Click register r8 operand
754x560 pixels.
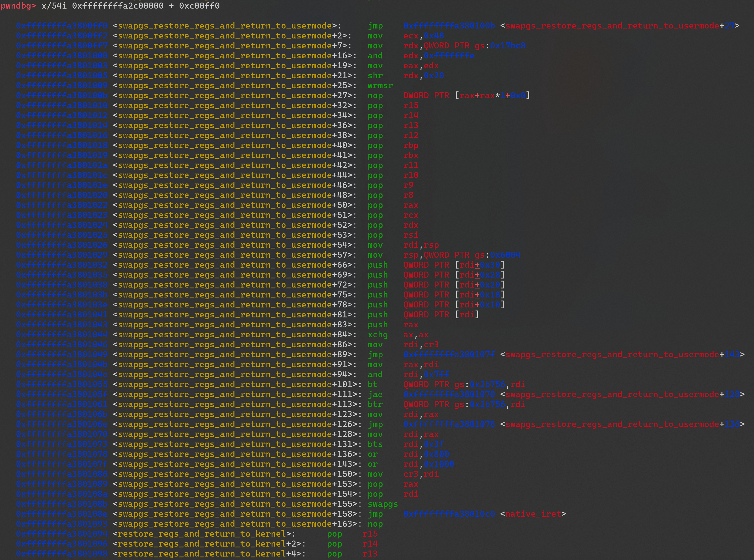408,195
